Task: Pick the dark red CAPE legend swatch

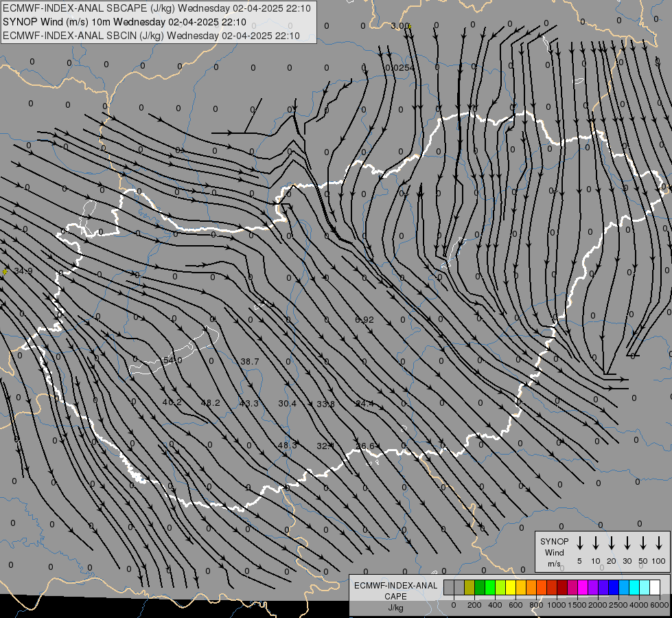Action: coord(562,587)
